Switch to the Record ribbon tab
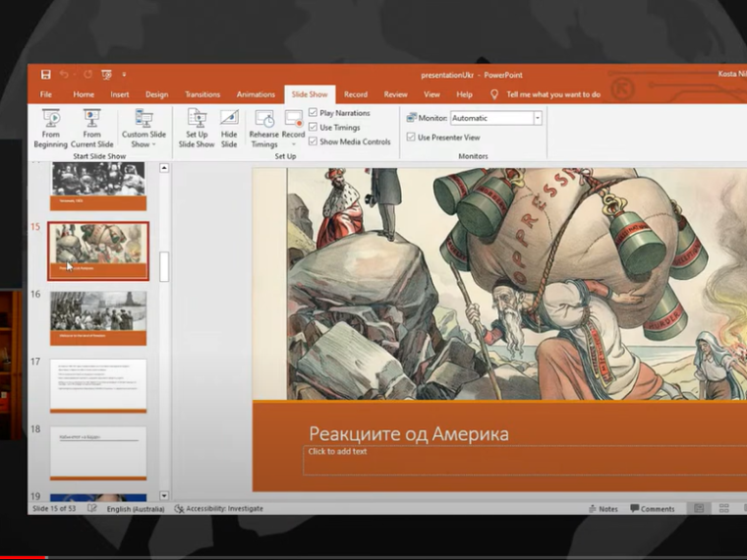 pos(356,94)
